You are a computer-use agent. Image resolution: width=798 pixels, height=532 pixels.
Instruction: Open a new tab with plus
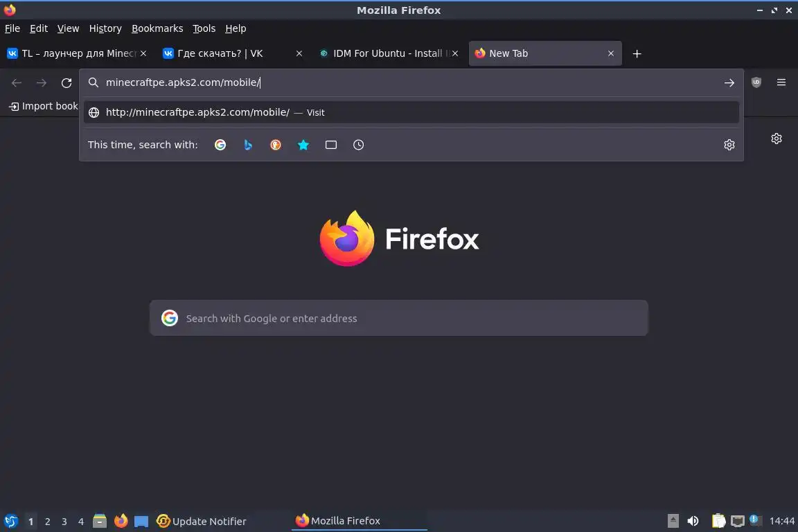[637, 53]
